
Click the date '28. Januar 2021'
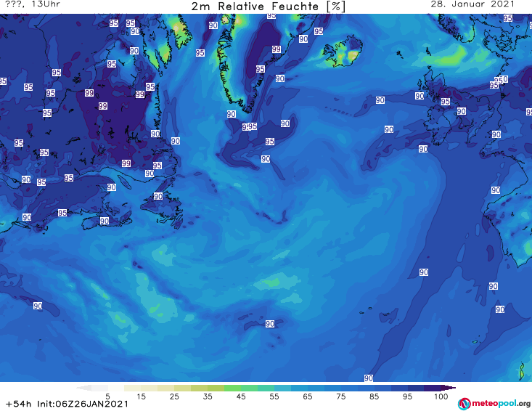click(x=472, y=4)
